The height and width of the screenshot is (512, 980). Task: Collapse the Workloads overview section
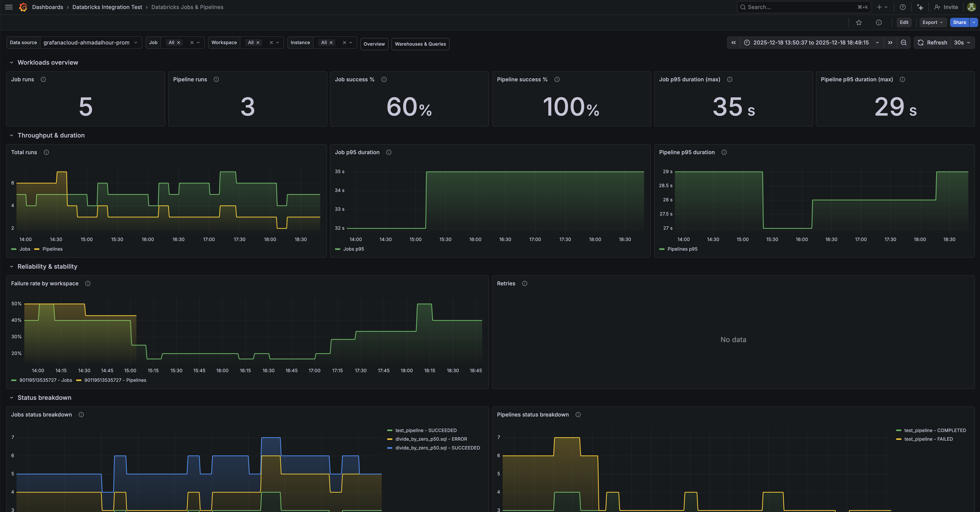tap(11, 63)
